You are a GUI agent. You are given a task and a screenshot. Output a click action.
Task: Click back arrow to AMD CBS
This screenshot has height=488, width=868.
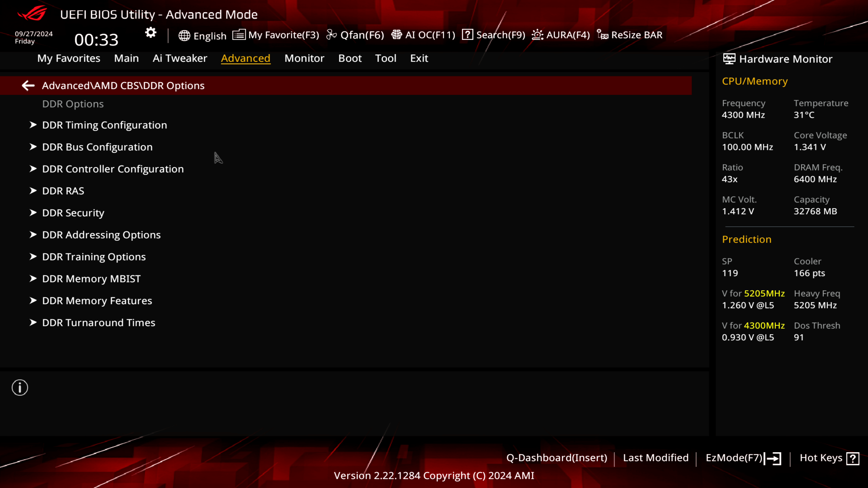pos(28,85)
